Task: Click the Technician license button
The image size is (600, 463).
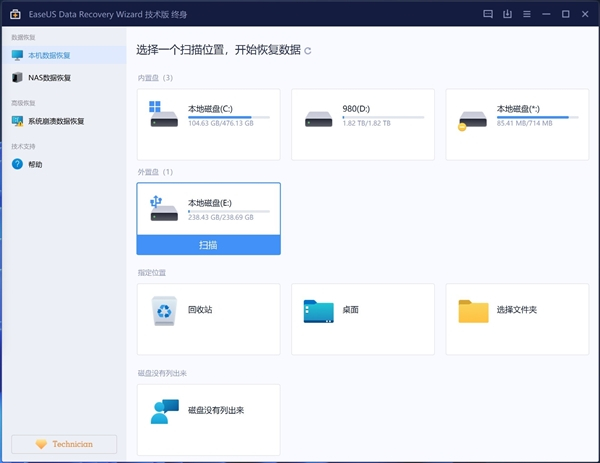Action: point(64,444)
